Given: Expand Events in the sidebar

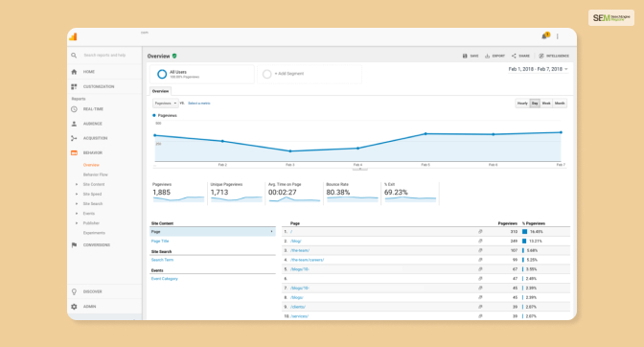Looking at the screenshot, I should [77, 214].
